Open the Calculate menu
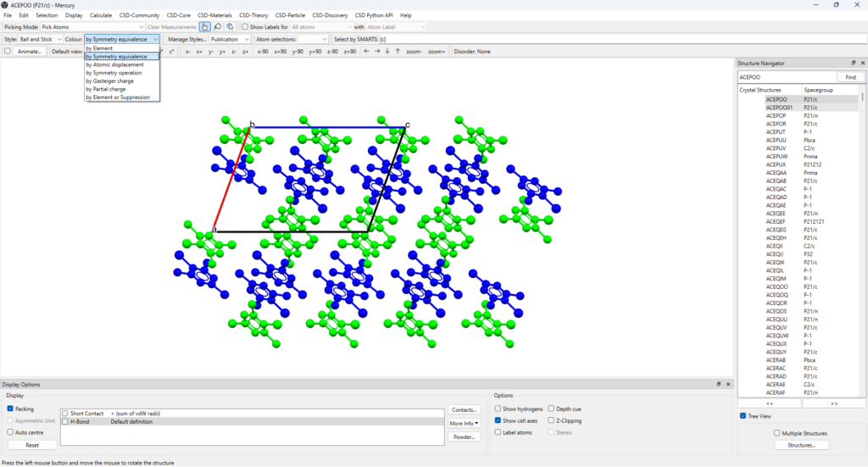868x467 pixels. [101, 15]
